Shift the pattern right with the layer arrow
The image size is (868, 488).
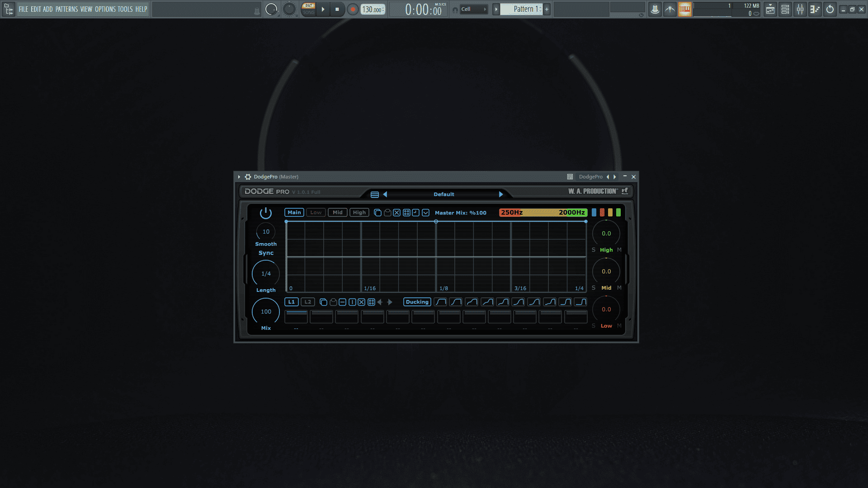(x=390, y=302)
